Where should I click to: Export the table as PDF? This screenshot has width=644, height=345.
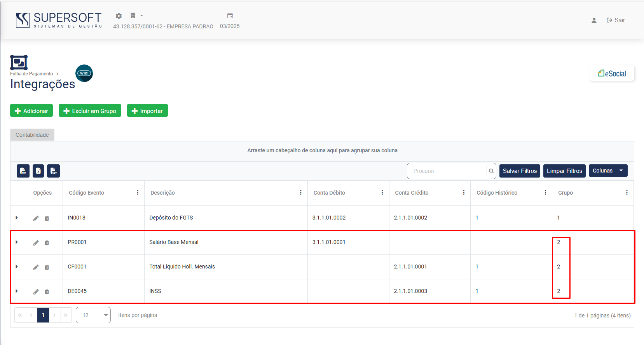tap(23, 171)
